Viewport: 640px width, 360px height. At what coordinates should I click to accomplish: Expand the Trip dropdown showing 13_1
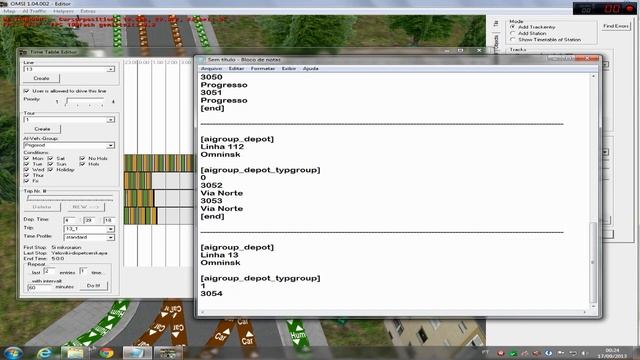(x=111, y=229)
